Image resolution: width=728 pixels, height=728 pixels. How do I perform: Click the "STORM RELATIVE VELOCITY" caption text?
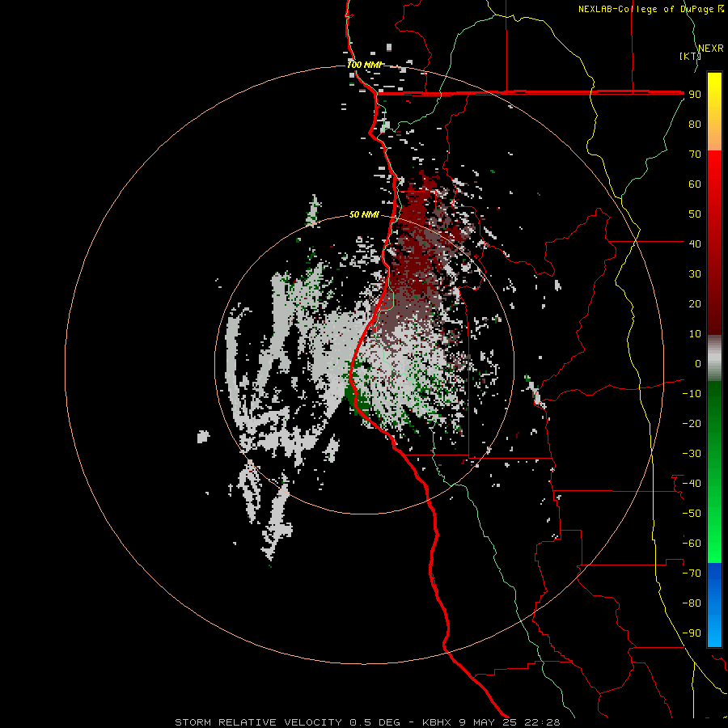[258, 722]
